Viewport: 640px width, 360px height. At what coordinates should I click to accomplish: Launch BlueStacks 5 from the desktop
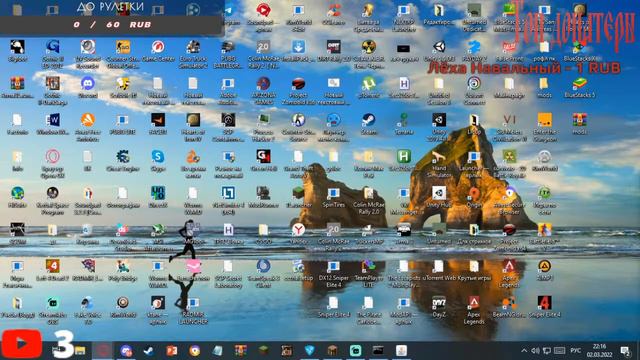[x=580, y=84]
